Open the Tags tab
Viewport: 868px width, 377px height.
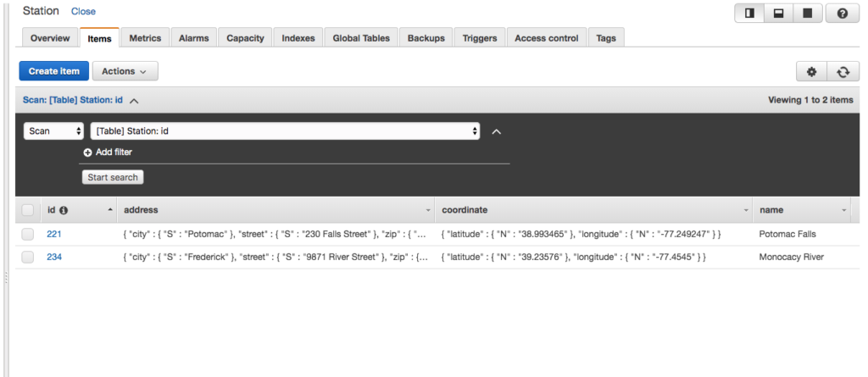(x=606, y=38)
